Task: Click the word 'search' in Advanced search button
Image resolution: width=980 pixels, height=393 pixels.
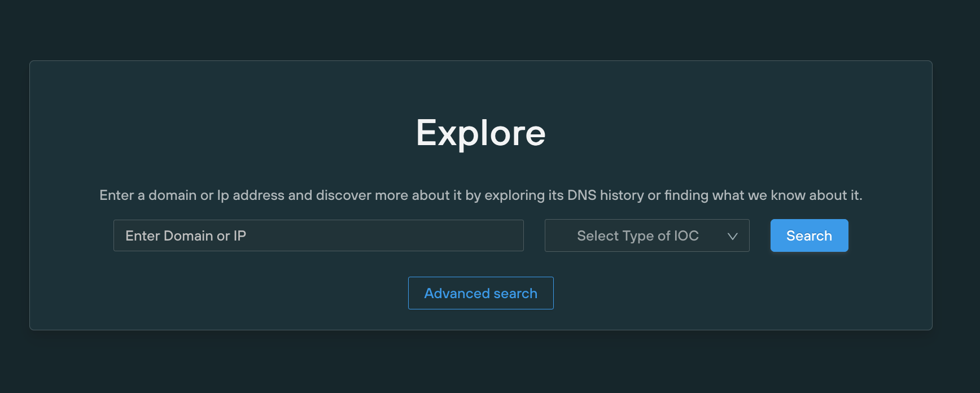Action: pyautogui.click(x=515, y=294)
